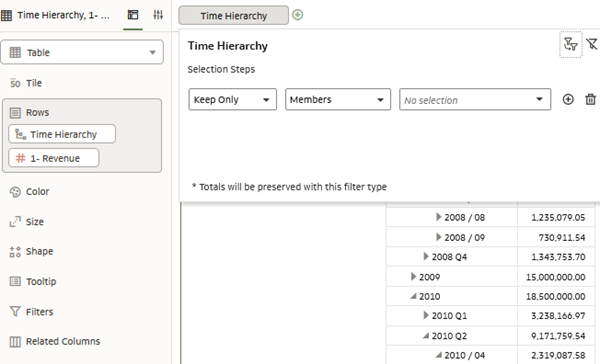This screenshot has width=600, height=364.
Task: Select the Time Hierarchy pill in Rows
Action: tap(62, 134)
